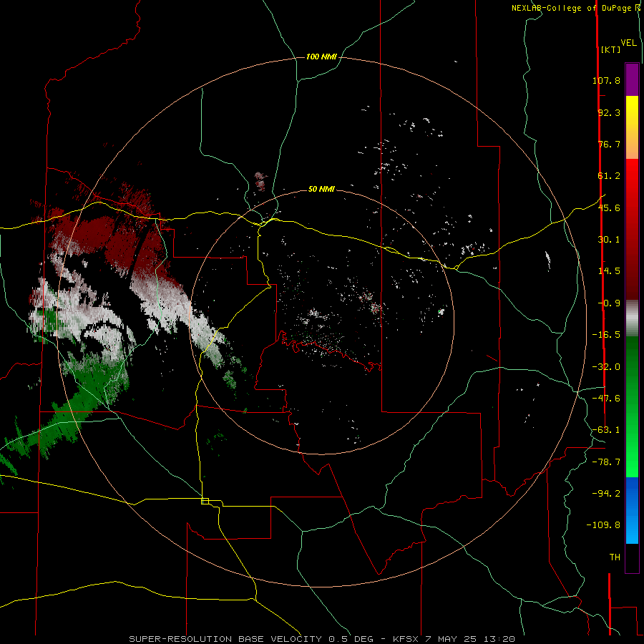Click the purple segment of the color bar
This screenshot has width=644, height=644.
coord(632,79)
